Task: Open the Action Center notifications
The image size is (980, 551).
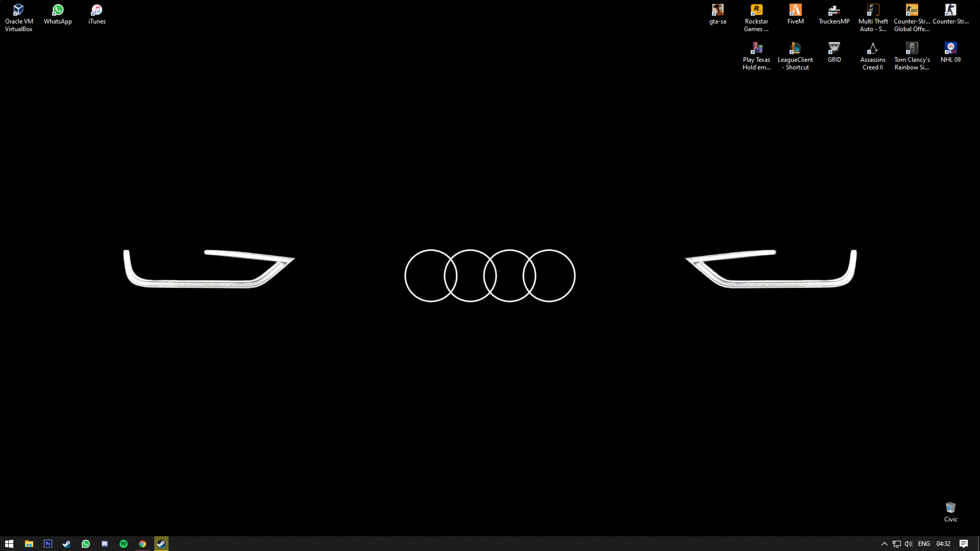Action: (x=964, y=544)
